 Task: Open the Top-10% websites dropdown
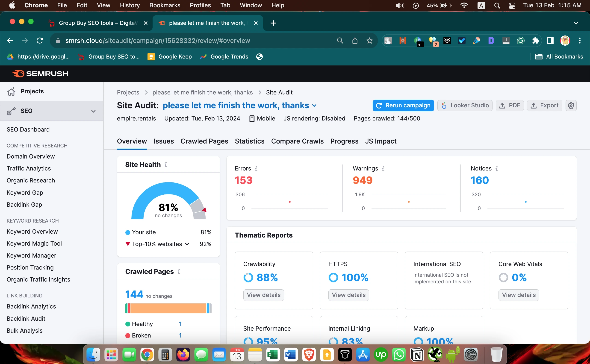pyautogui.click(x=187, y=244)
